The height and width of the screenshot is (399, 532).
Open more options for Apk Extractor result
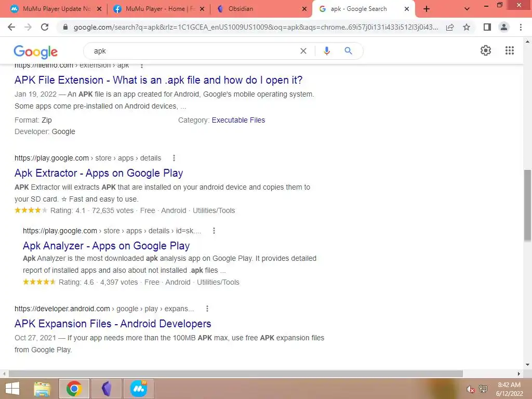(x=174, y=158)
